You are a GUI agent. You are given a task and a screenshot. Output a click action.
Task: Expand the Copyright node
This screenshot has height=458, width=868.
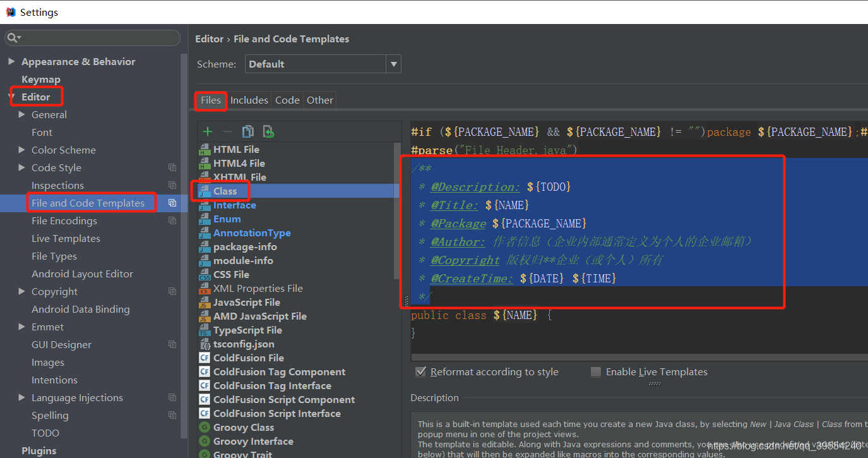point(22,291)
